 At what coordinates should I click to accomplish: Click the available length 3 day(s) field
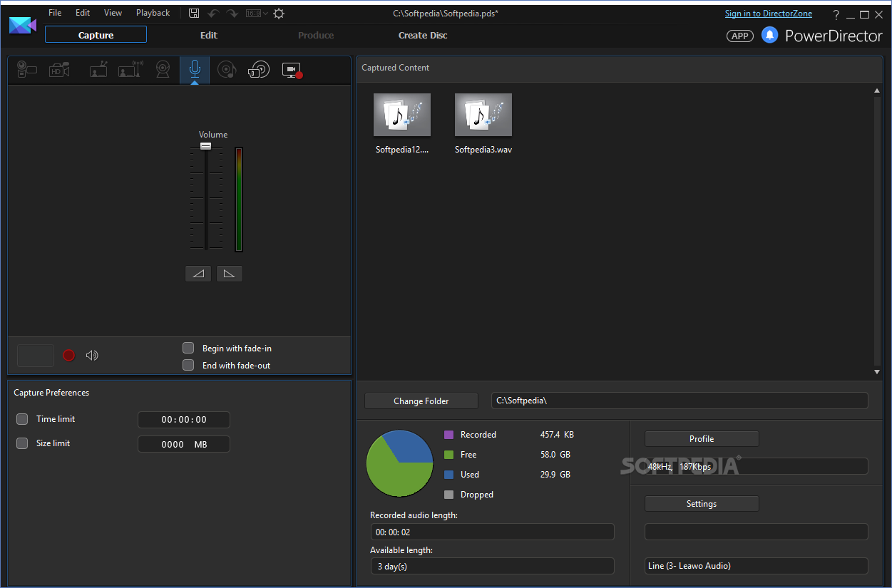(492, 566)
